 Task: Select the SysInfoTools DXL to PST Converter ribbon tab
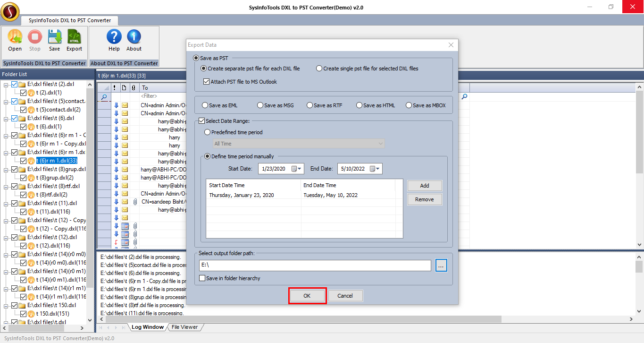70,21
